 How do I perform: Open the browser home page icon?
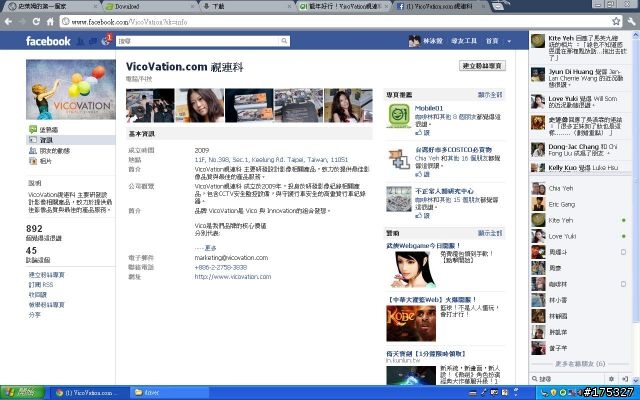50,21
